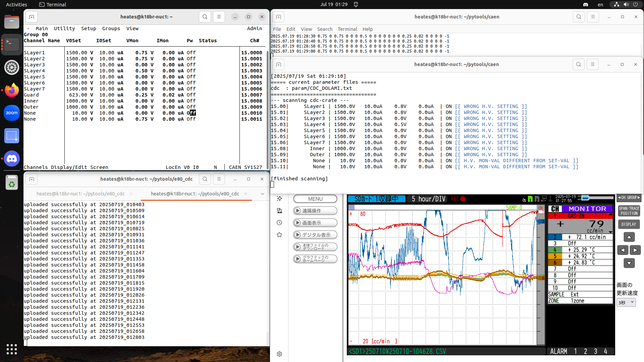
Task: Open hamburger menu in top-left terminal
Action: (x=219, y=17)
